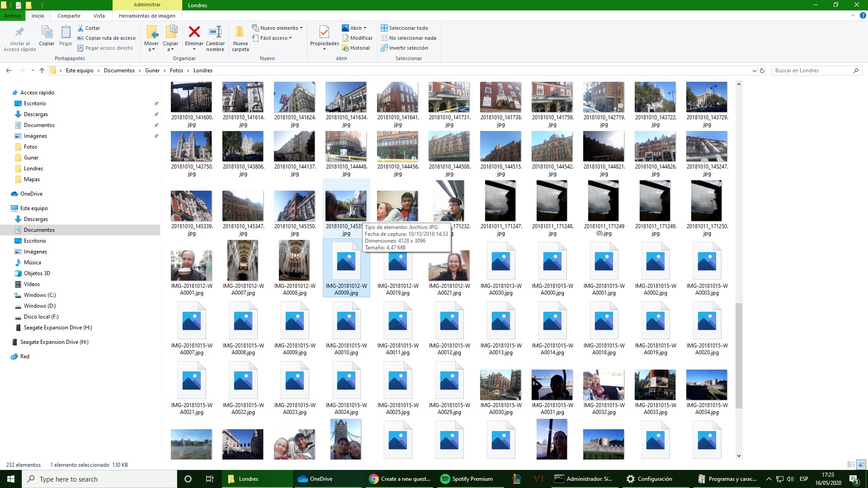Select thumbnail 20181010_144508.jpg
868x488 pixels.
(x=449, y=154)
